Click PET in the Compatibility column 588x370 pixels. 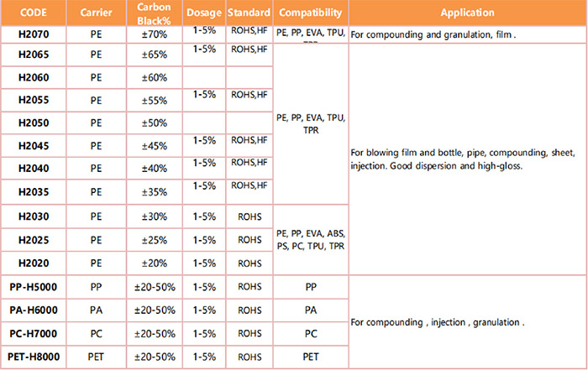(311, 357)
